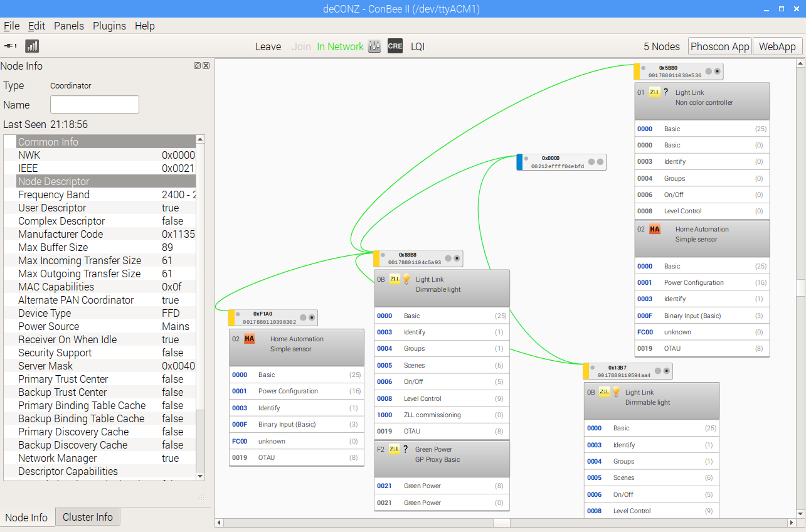
Task: Open the File menu
Action: pyautogui.click(x=11, y=26)
